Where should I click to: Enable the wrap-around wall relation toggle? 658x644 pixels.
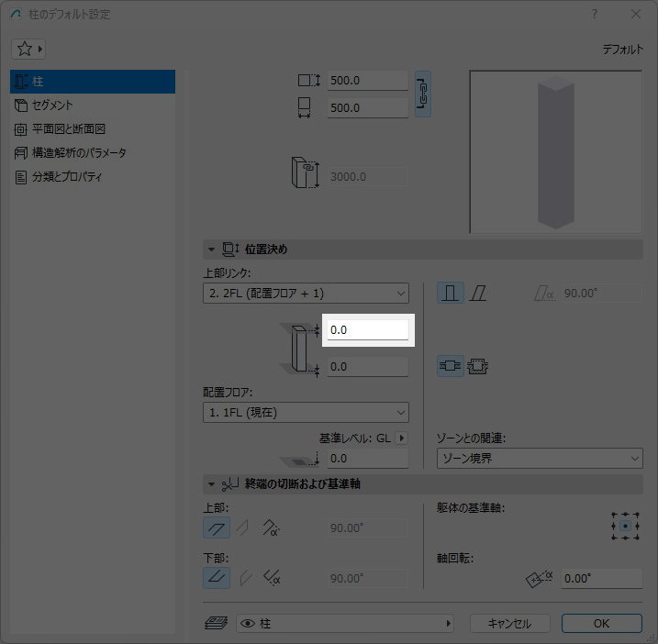pos(477,366)
